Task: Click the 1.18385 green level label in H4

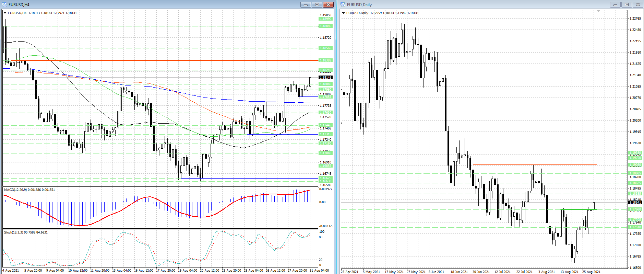Action: point(326,60)
